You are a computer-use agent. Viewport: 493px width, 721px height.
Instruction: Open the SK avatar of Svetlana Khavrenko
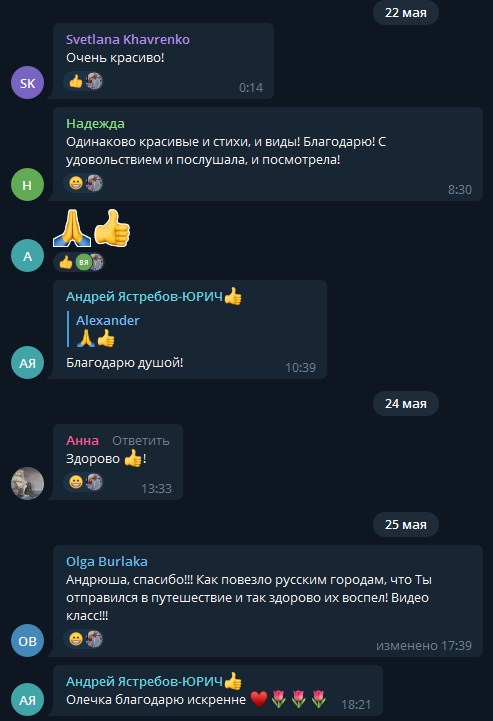(x=27, y=83)
